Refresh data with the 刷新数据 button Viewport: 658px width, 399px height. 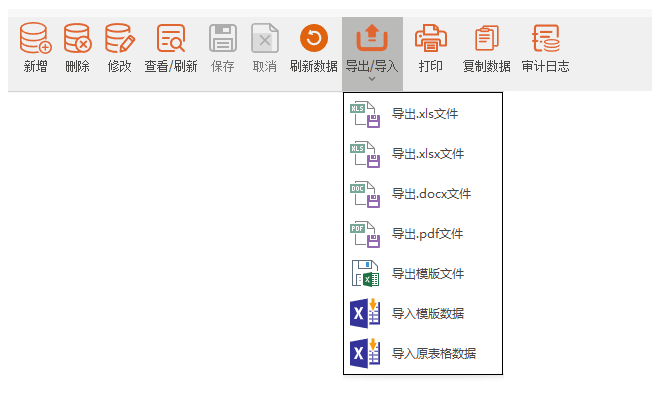tap(313, 48)
